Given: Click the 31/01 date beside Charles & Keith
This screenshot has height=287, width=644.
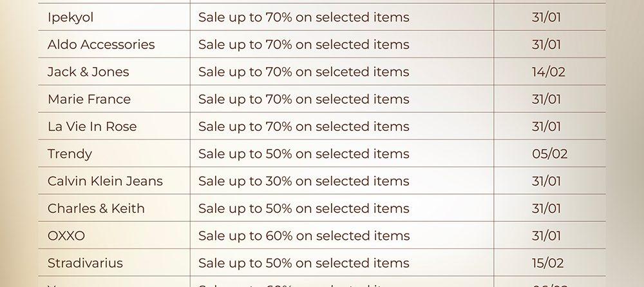Looking at the screenshot, I should click(x=546, y=208).
